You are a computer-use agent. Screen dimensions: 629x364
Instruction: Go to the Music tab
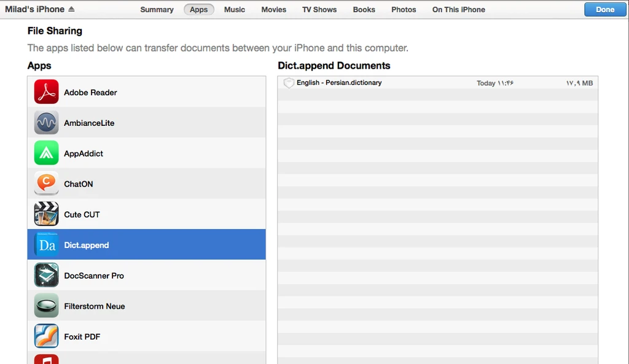click(x=234, y=10)
